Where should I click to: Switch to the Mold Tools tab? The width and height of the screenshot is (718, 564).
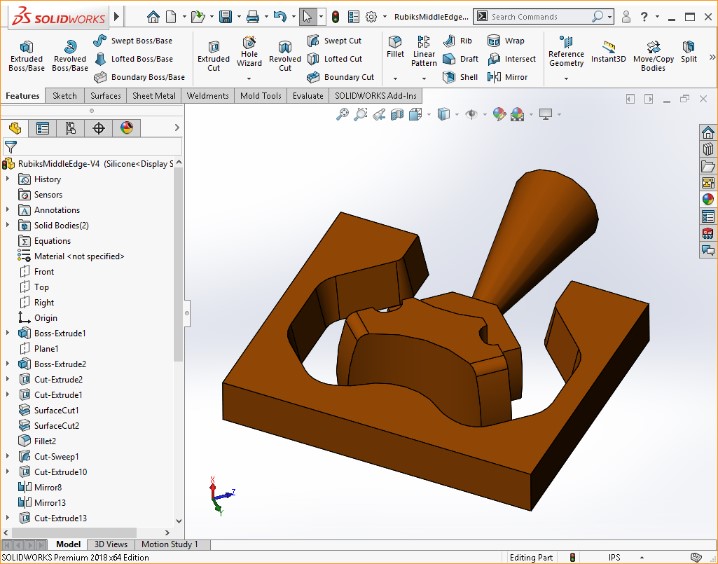pos(261,96)
